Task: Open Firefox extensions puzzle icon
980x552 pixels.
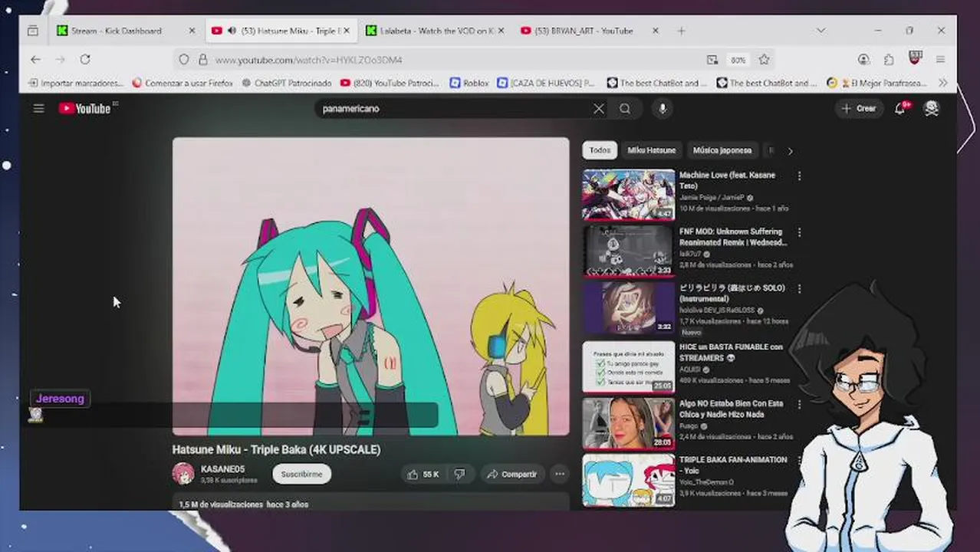Action: pos(889,59)
